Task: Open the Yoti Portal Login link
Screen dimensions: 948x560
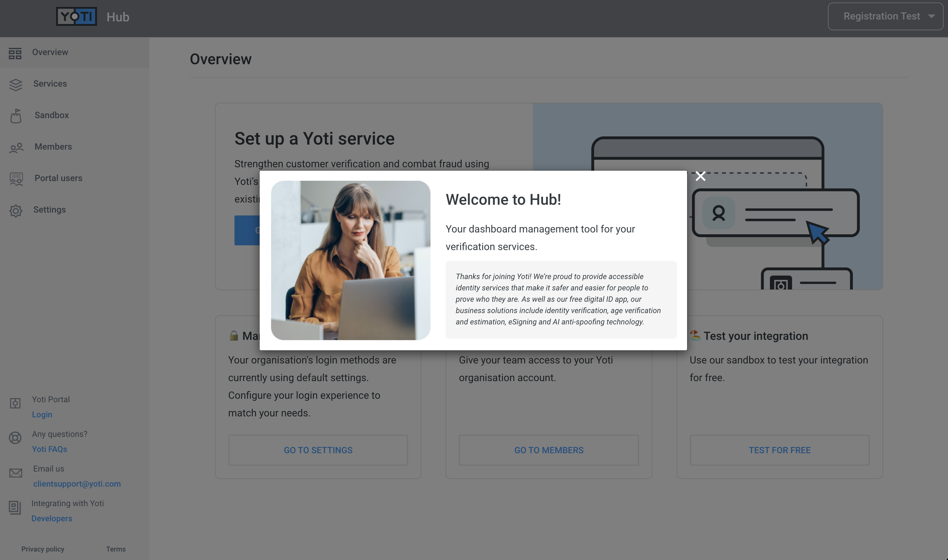Action: 42,414
